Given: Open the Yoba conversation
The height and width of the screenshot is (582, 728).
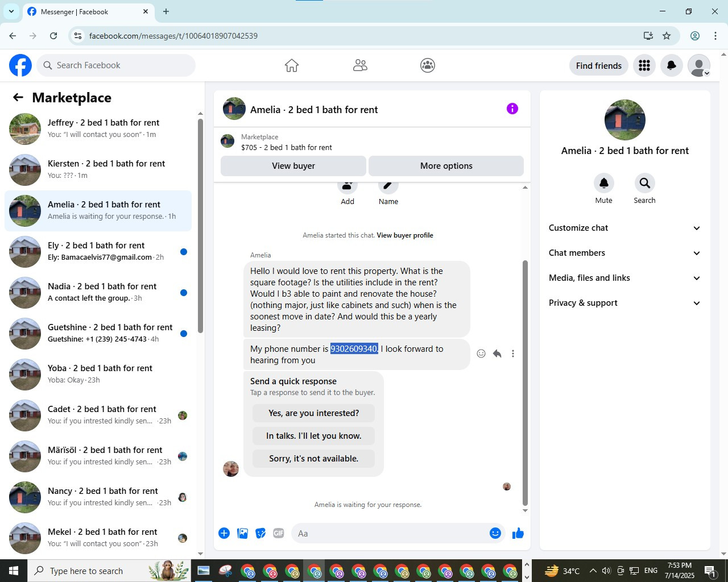Looking at the screenshot, I should tap(98, 375).
